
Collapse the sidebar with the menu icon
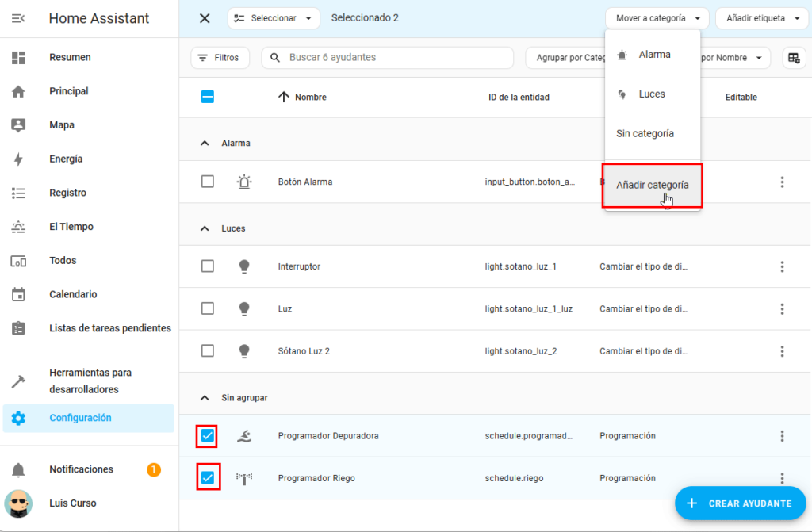[18, 18]
